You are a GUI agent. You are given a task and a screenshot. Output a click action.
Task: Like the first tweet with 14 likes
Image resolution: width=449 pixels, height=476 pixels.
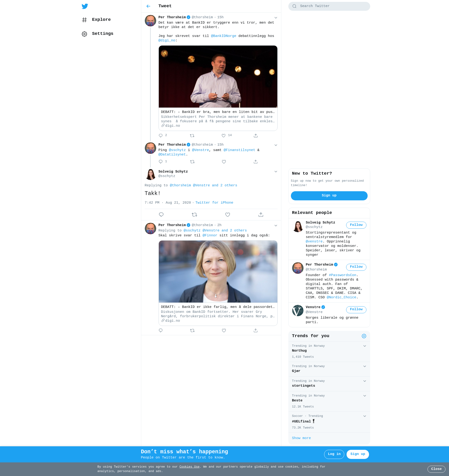pos(223,136)
